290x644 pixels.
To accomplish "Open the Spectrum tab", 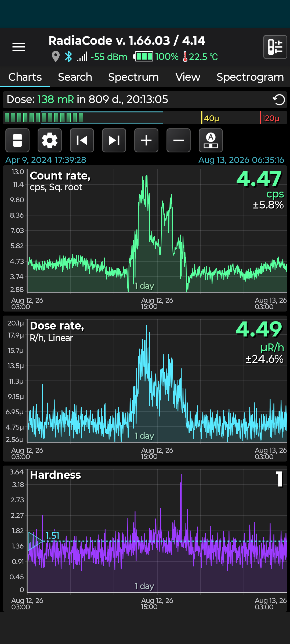I will (133, 77).
